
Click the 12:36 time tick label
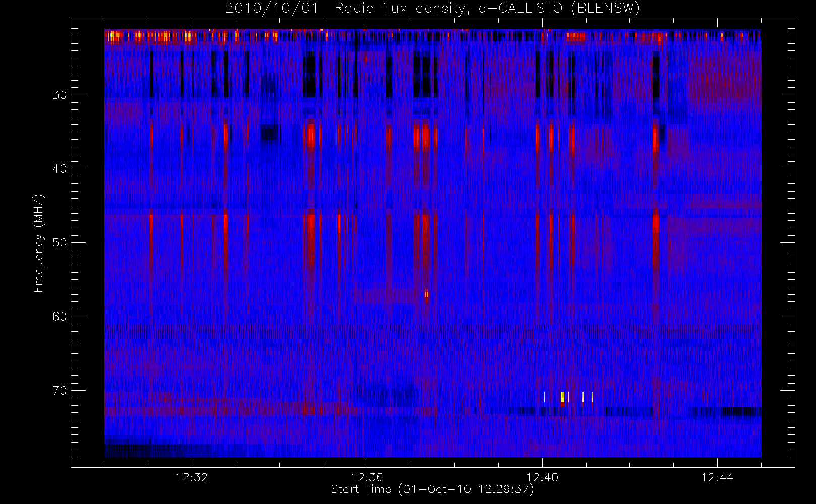[x=367, y=477]
